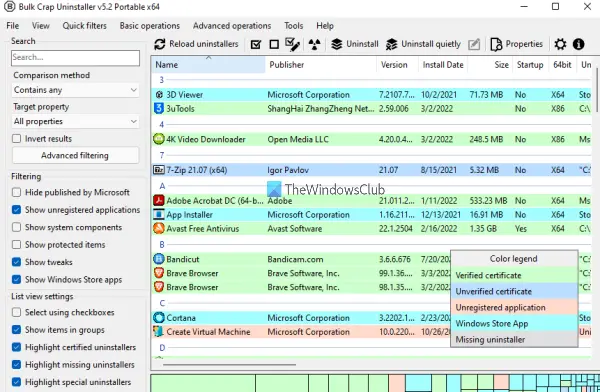This screenshot has height=392, width=600.
Task: Click the Create Virtual Machine icon
Action: pyautogui.click(x=159, y=332)
